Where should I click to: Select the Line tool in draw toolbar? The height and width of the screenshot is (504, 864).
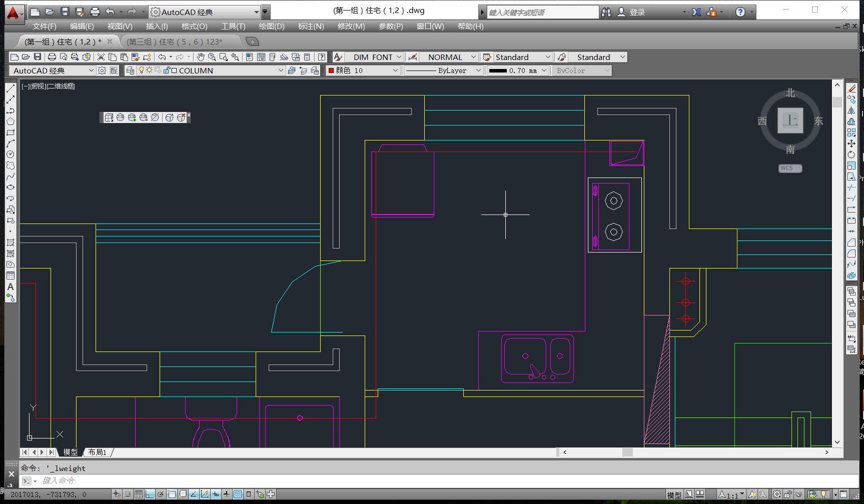click(11, 88)
